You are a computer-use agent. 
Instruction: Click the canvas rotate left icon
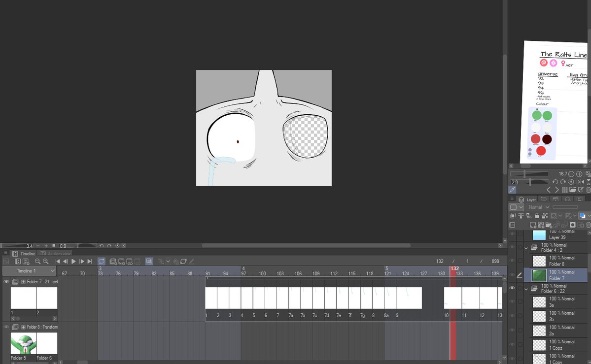pyautogui.click(x=102, y=246)
